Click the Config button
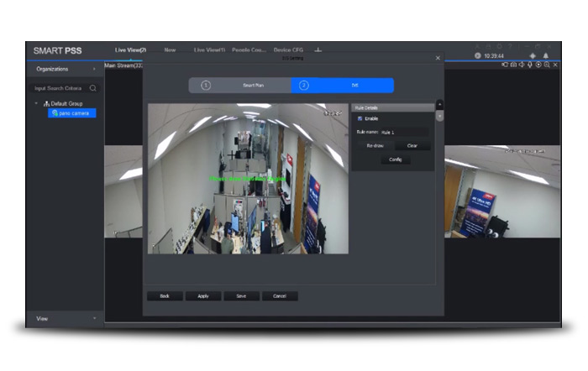The image size is (588, 371). (x=395, y=159)
